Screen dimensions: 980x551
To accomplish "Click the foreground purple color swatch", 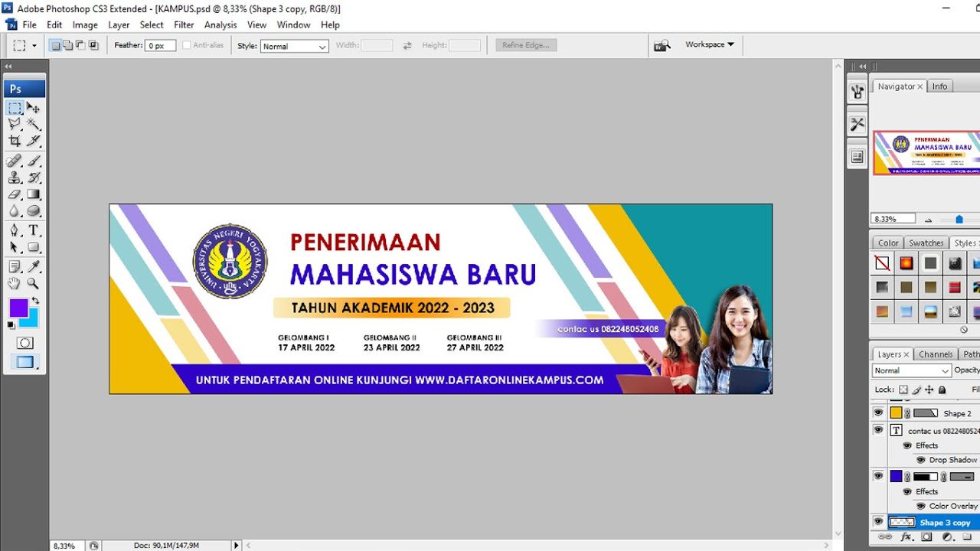I will point(18,308).
